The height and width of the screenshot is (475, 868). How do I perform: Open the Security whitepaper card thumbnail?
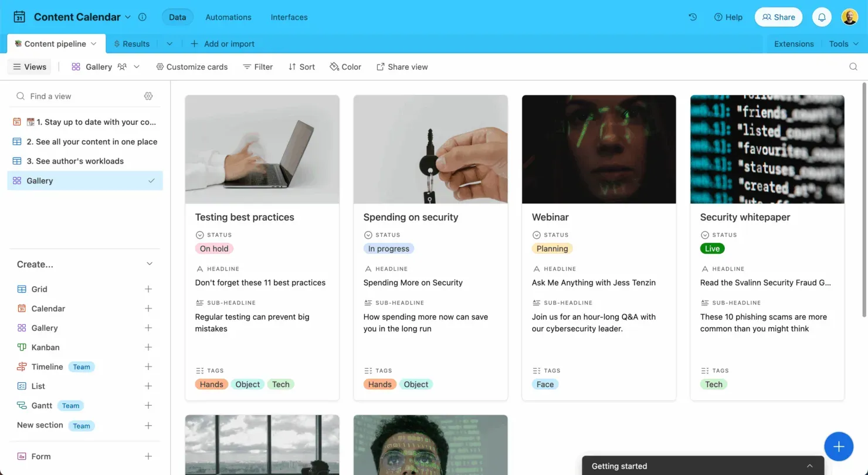tap(767, 149)
